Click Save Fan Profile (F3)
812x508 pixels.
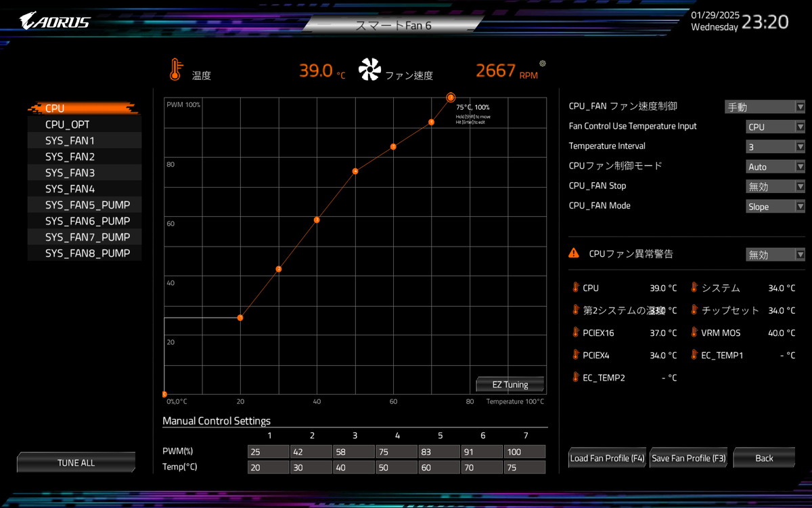(x=688, y=459)
